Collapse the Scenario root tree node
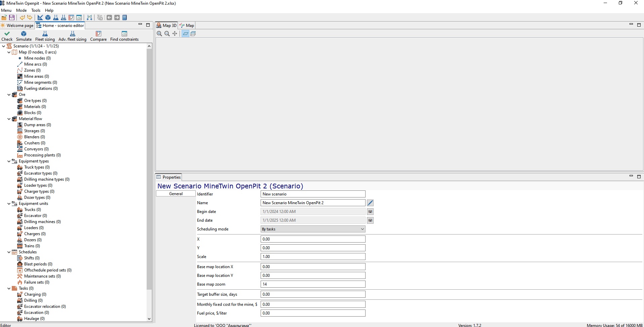 coord(3,46)
